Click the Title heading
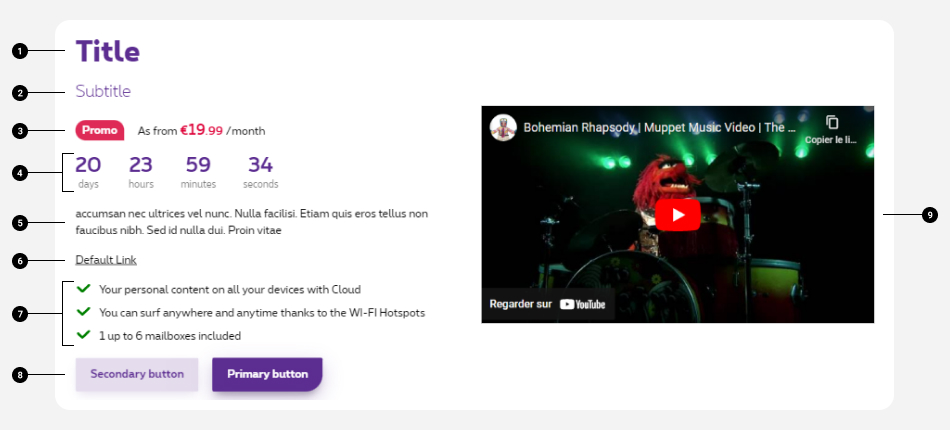The height and width of the screenshot is (430, 950). tap(108, 51)
